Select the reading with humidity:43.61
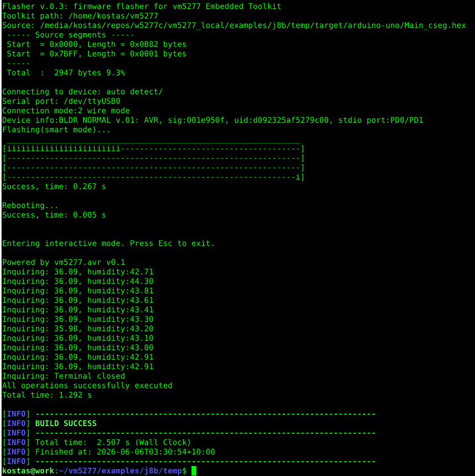 click(78, 300)
